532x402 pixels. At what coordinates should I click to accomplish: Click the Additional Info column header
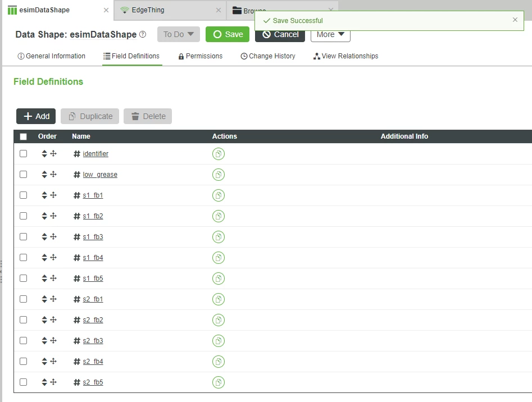tap(404, 136)
